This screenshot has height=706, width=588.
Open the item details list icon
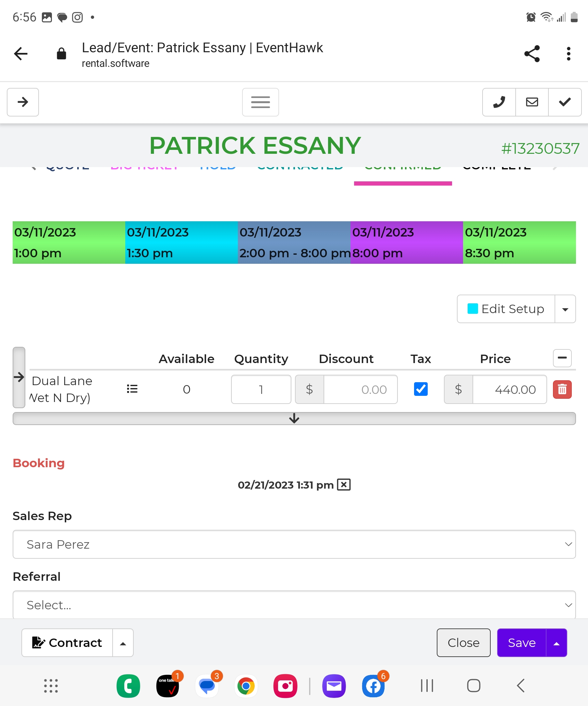tap(132, 389)
